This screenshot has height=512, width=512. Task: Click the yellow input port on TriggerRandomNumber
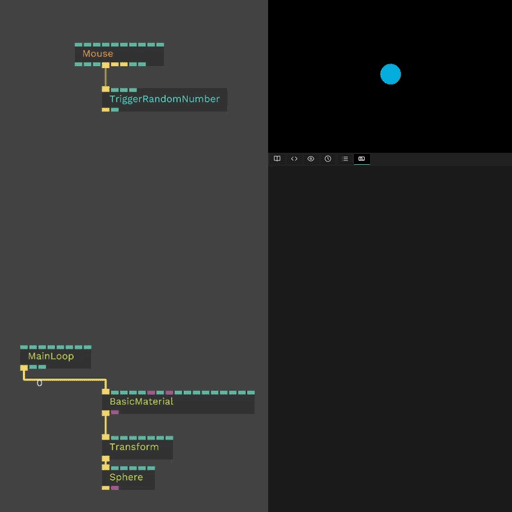(106, 89)
